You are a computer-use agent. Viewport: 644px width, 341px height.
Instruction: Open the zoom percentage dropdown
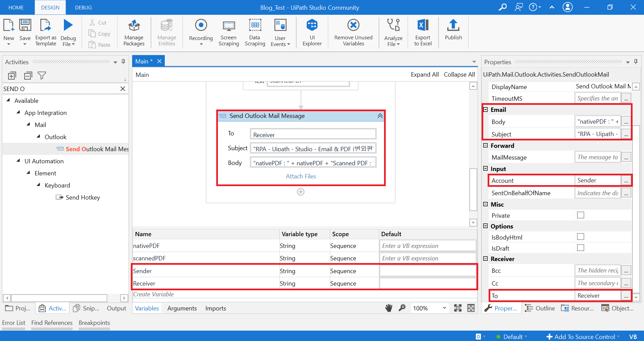(444, 308)
